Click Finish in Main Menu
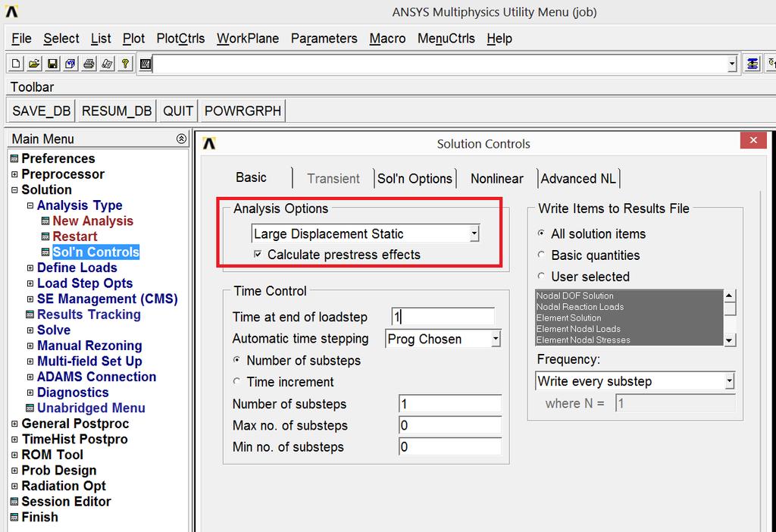The width and height of the screenshot is (776, 532). [x=39, y=517]
